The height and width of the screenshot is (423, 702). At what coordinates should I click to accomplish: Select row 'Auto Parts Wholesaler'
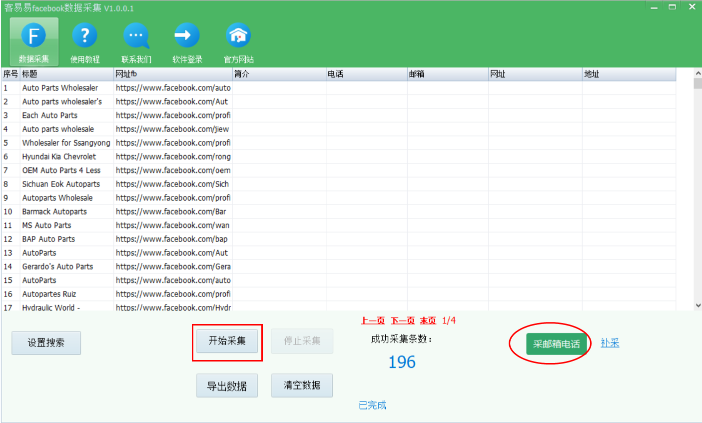point(338,88)
